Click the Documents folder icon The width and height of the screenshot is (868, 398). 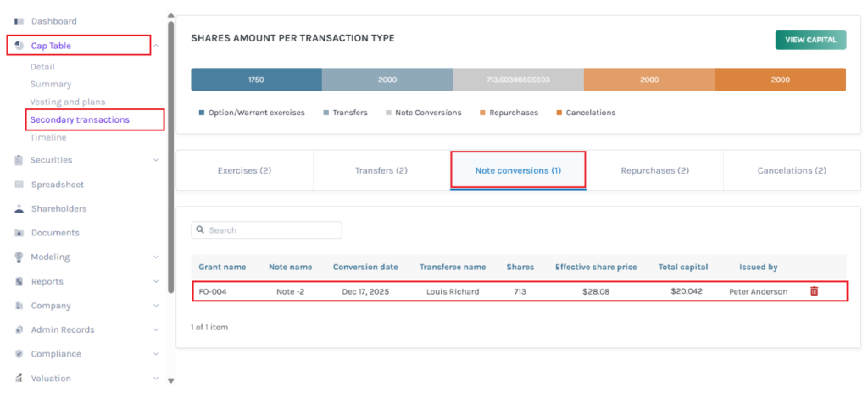[19, 233]
